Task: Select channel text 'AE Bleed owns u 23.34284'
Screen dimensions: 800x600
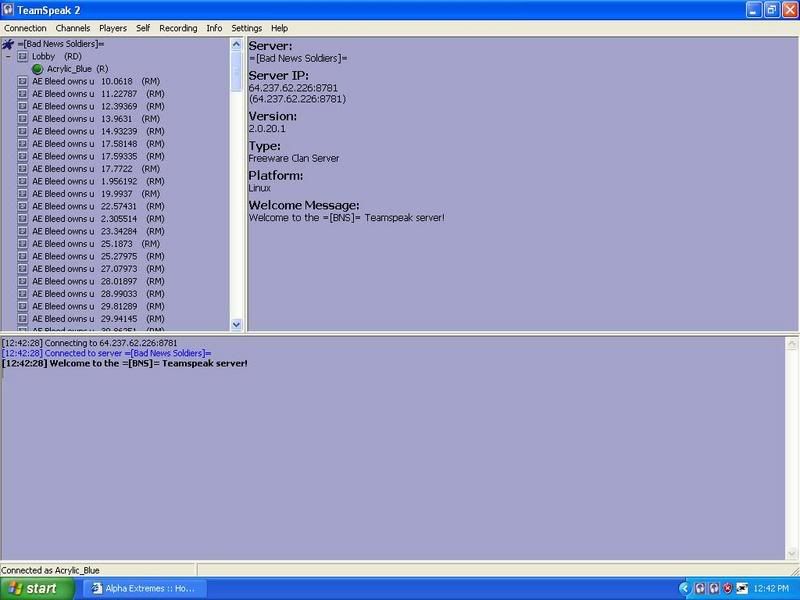Action: coord(85,231)
